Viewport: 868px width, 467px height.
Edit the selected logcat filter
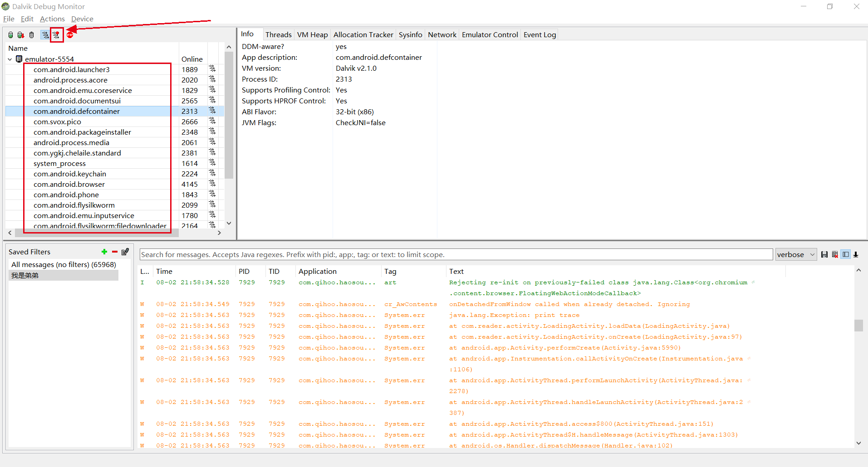coord(125,252)
